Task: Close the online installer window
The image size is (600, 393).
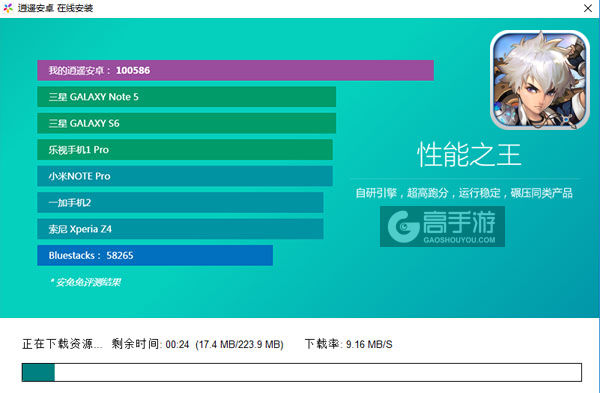Action: pos(588,8)
